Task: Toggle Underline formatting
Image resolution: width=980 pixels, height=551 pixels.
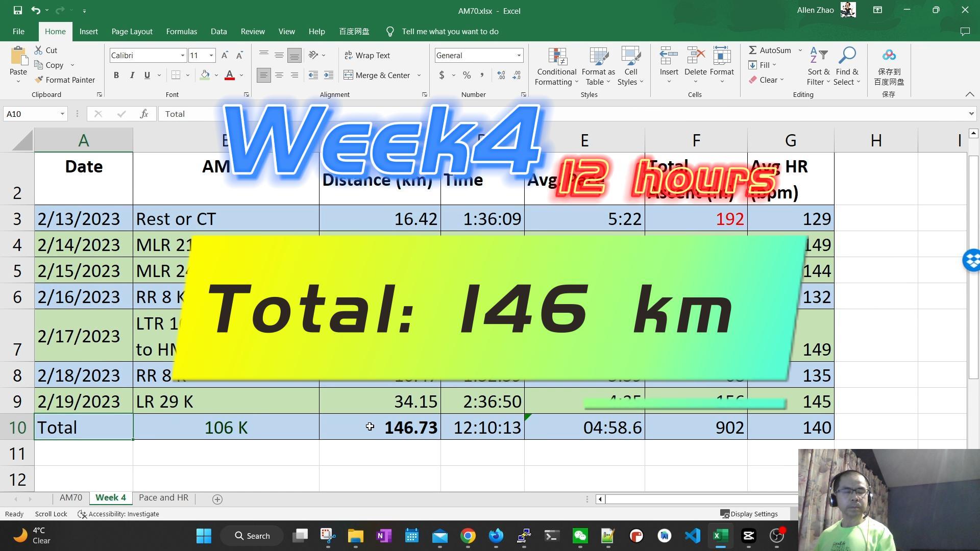Action: tap(147, 75)
